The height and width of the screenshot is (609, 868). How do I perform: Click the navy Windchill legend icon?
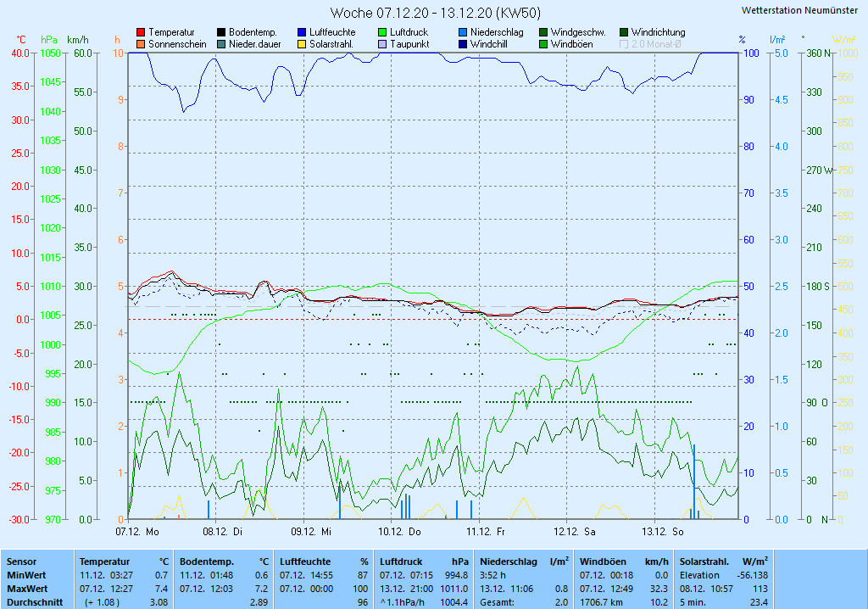(464, 44)
